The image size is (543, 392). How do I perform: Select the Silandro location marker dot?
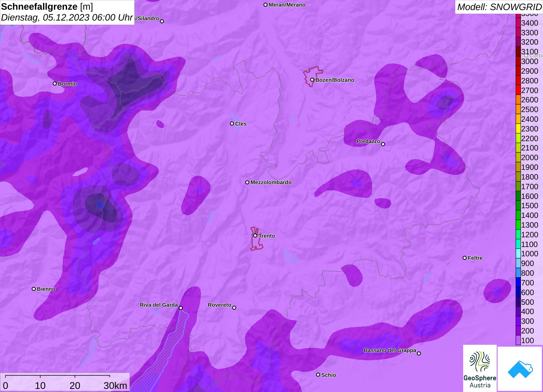point(162,21)
